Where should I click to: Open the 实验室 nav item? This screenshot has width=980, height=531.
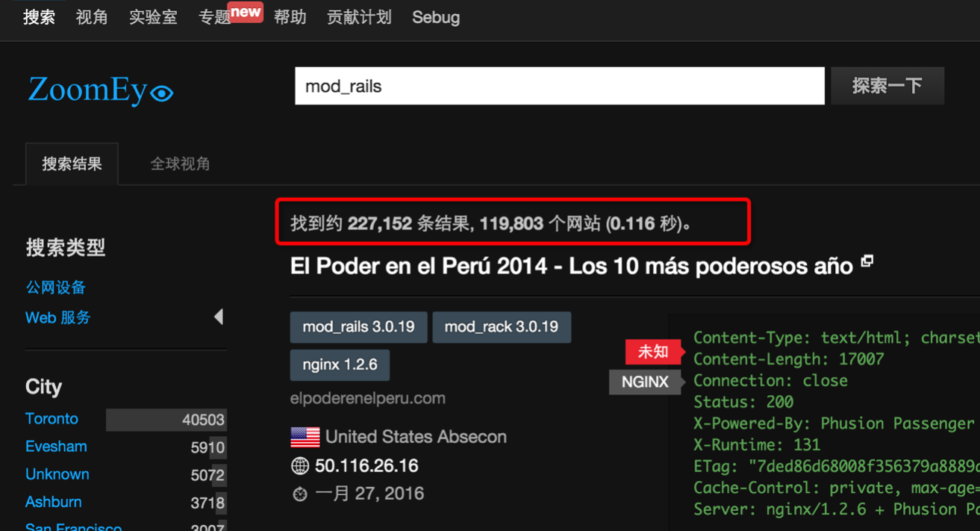153,17
